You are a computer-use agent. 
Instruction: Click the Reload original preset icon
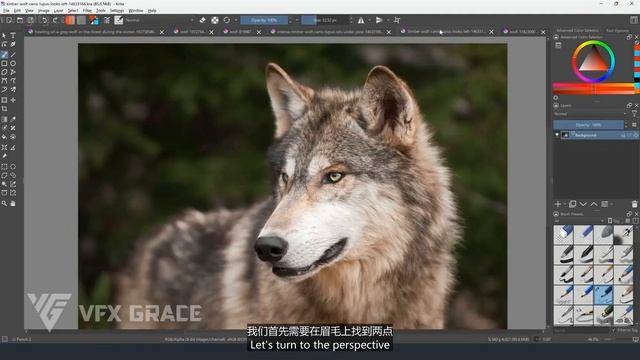(227, 20)
